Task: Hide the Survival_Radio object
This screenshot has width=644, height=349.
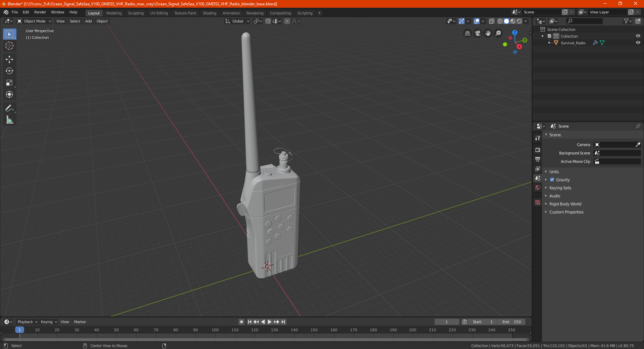Action: coord(638,43)
